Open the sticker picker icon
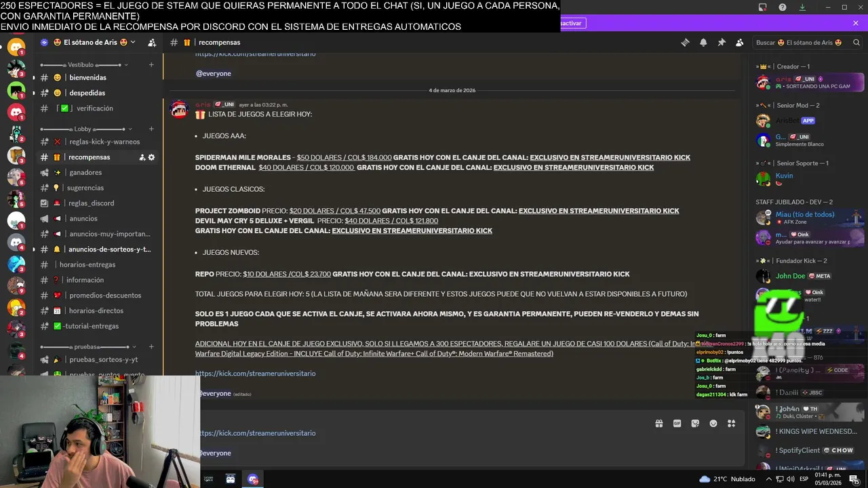 pos(695,424)
